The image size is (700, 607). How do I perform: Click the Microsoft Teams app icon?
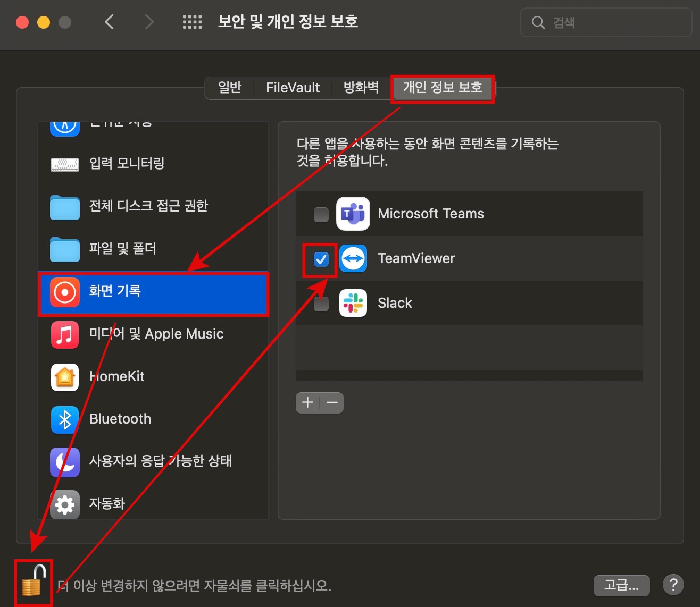[x=353, y=214]
